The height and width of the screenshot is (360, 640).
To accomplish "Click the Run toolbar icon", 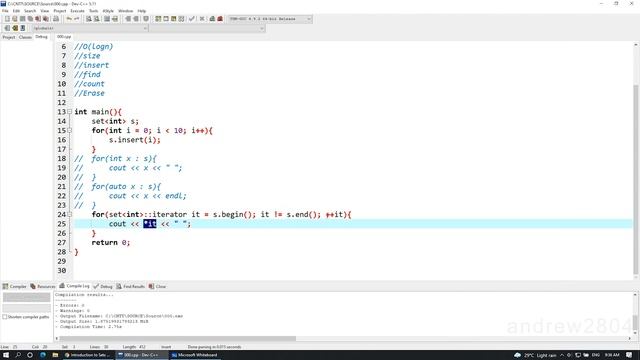I will tap(166, 19).
